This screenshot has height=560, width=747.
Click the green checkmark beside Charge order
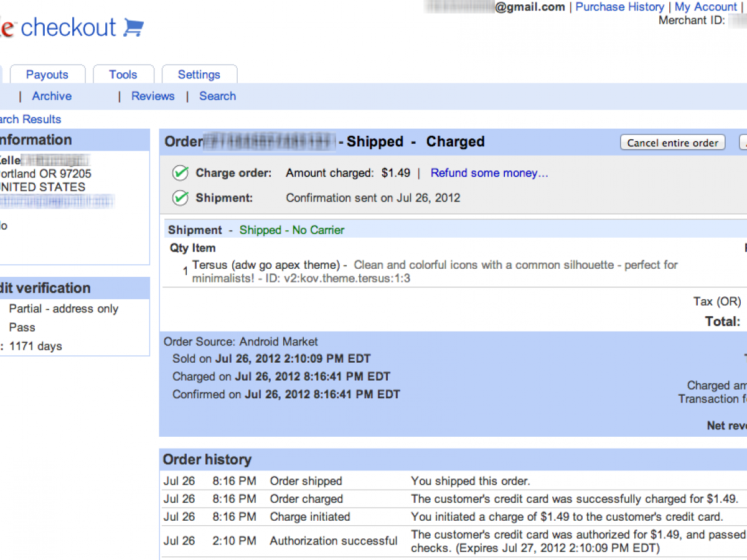[180, 173]
